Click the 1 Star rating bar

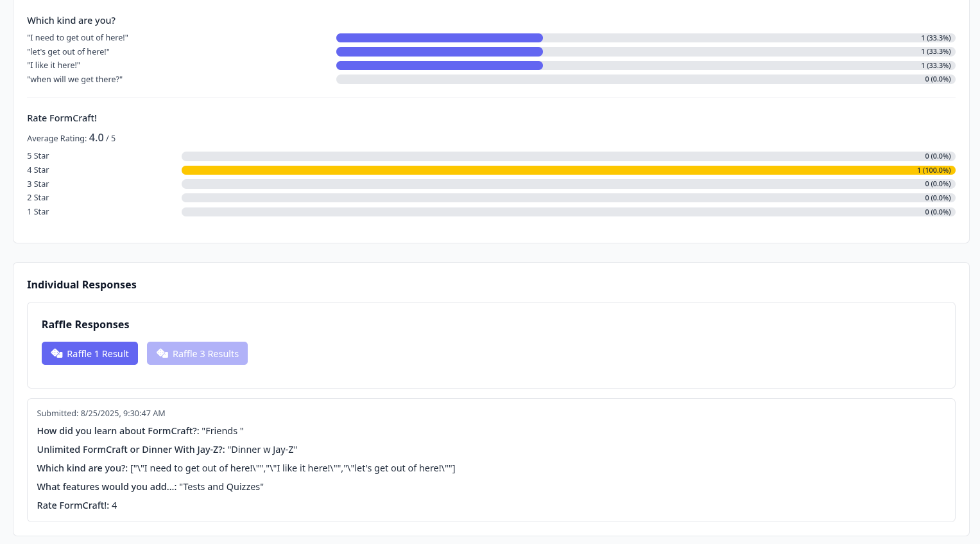click(569, 212)
